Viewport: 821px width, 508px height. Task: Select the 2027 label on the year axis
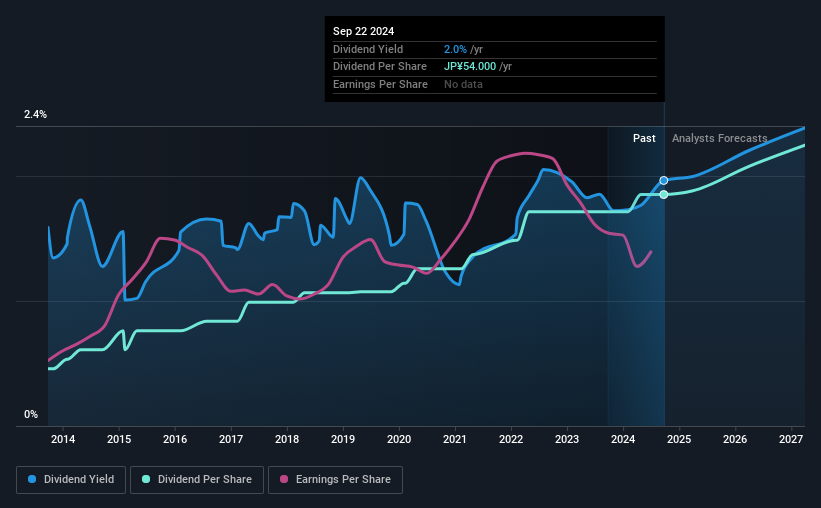tap(791, 439)
